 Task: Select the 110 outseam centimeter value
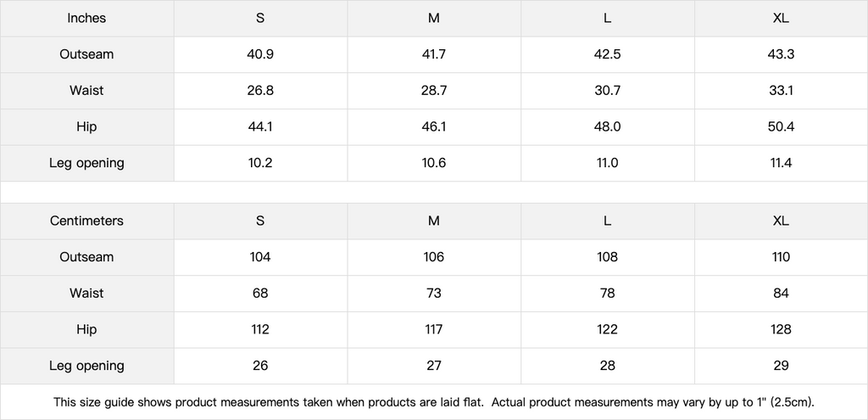(x=781, y=257)
